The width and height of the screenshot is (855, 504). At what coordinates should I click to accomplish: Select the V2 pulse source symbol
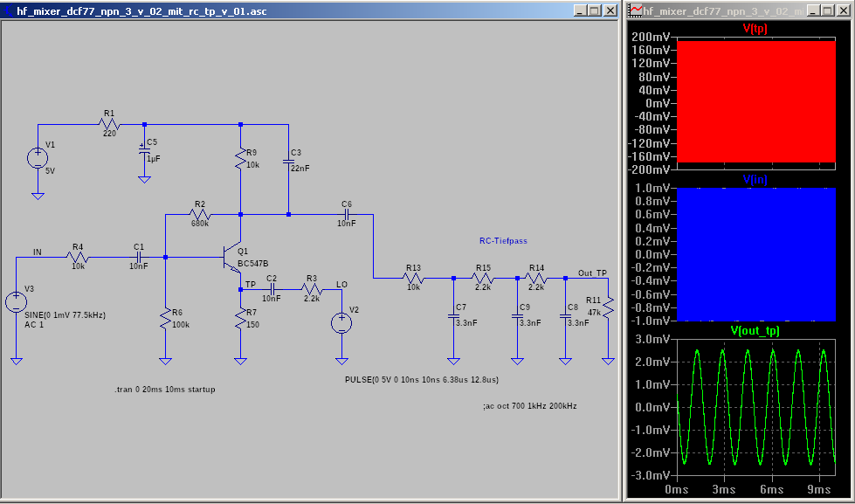click(341, 322)
